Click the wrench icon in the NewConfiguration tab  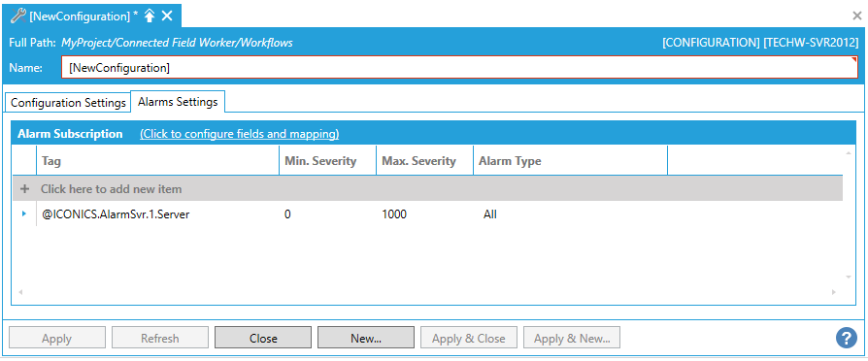point(18,16)
